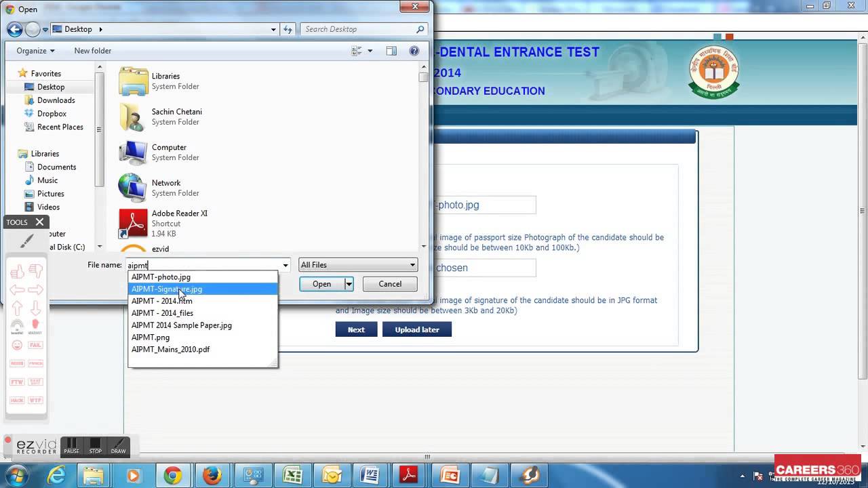Pick the thumbs down stamp in ezvid tools
The height and width of the screenshot is (488, 868).
(35, 272)
